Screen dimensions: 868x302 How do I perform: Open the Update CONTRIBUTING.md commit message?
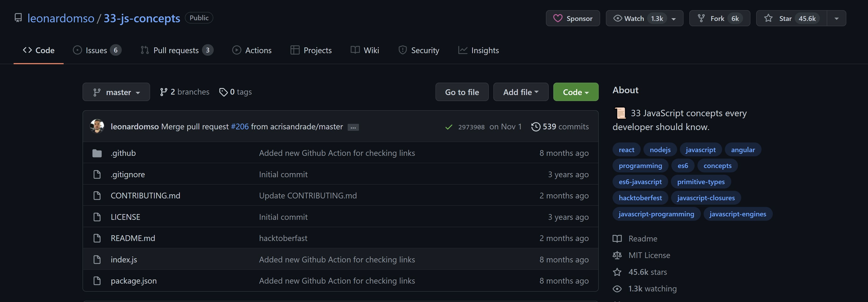[308, 195]
